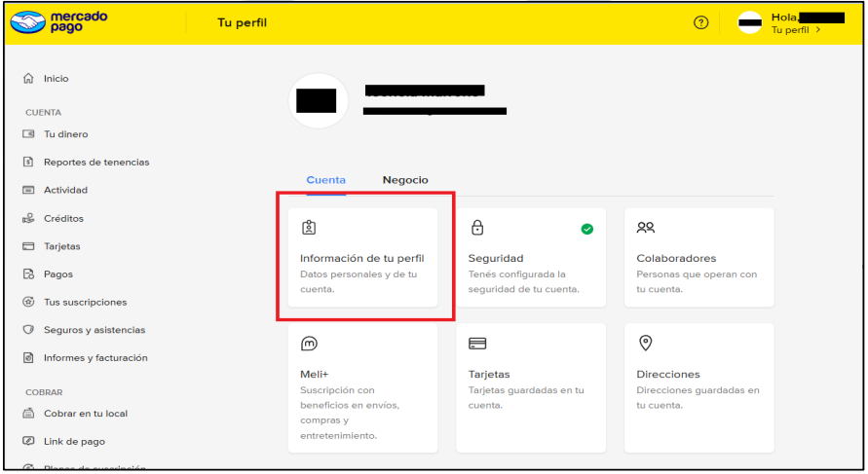Switch to the Negocio tab
Viewport: 868px width, 474px height.
pos(405,180)
